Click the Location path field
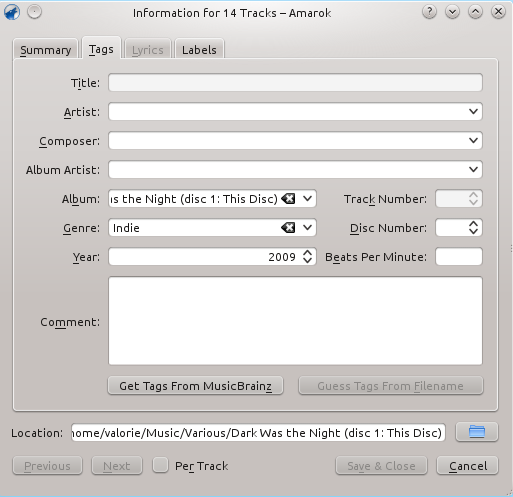Viewport: 513px width, 497px height. [258, 432]
